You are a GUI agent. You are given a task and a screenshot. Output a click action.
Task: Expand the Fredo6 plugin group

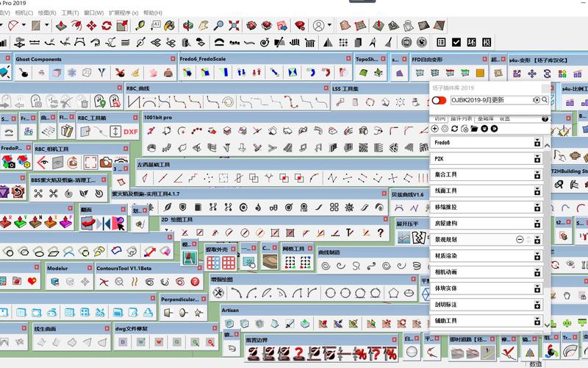point(537,142)
